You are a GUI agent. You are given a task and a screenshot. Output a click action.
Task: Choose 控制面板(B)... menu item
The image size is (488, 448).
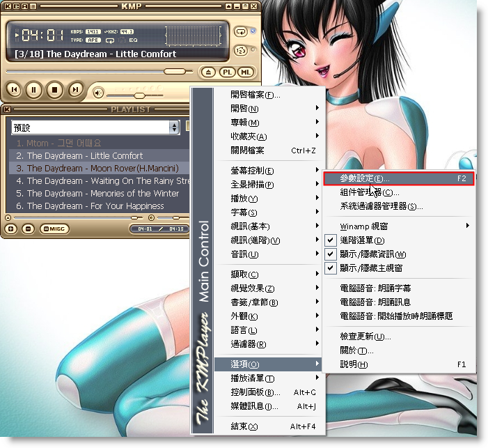[268, 392]
